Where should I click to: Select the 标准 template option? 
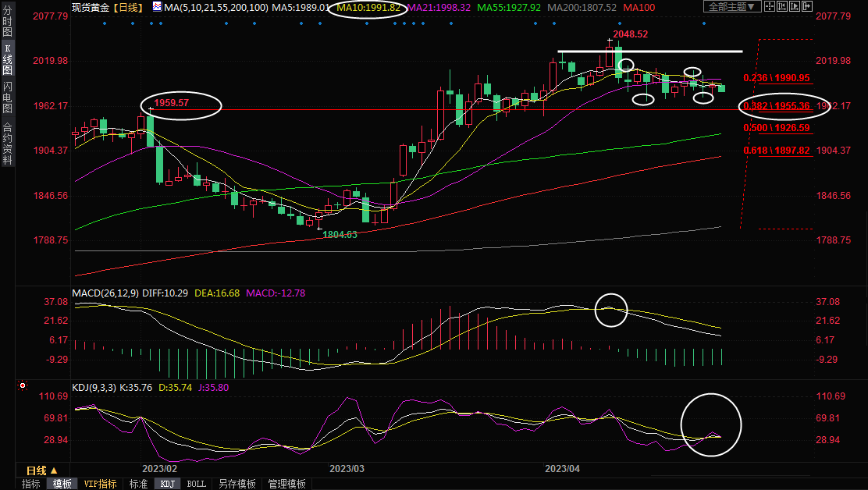[138, 484]
